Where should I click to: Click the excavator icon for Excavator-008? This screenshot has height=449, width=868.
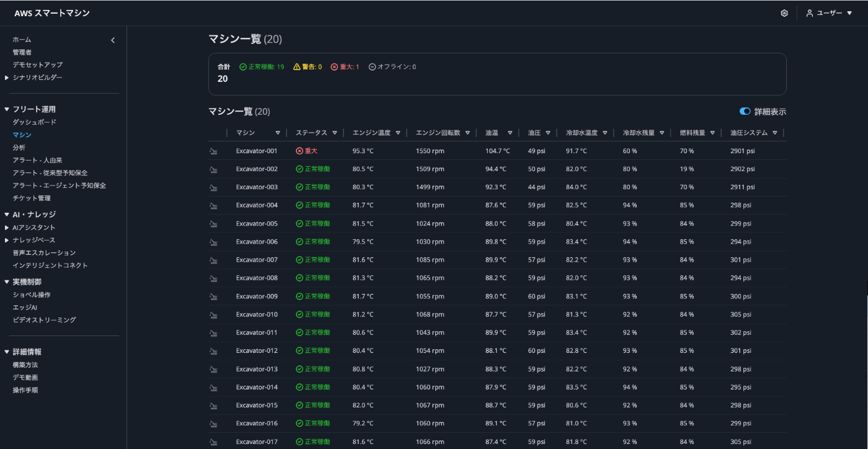[213, 278]
